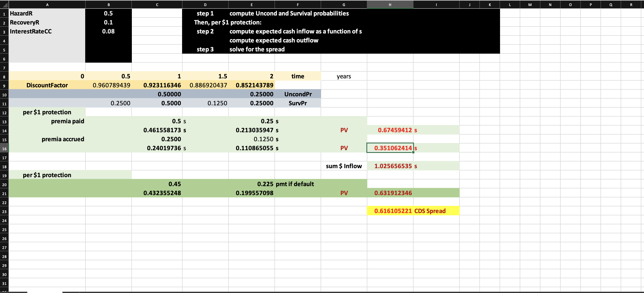Select 'Then, per $1 protection:' cell
This screenshot has height=293, width=644.
[228, 22]
